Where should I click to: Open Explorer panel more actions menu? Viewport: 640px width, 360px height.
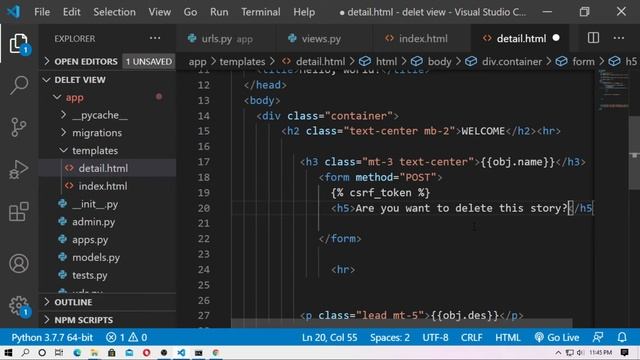tap(155, 38)
